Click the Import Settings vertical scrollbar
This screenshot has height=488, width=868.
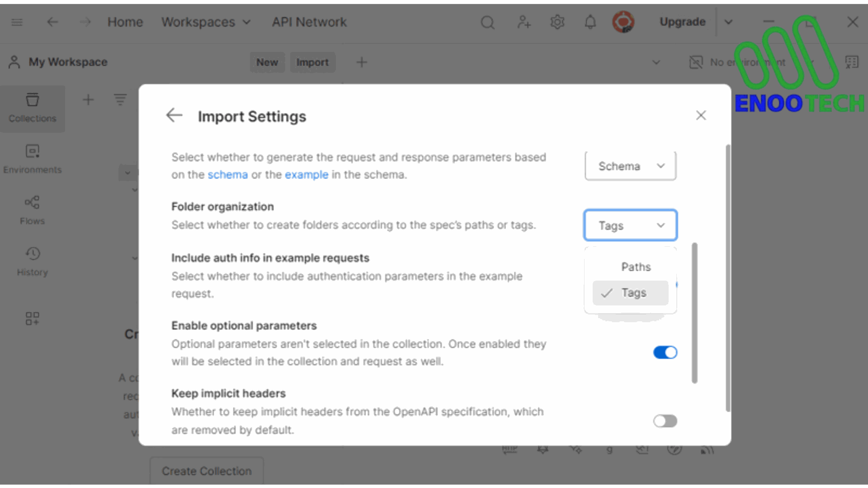[x=728, y=278]
